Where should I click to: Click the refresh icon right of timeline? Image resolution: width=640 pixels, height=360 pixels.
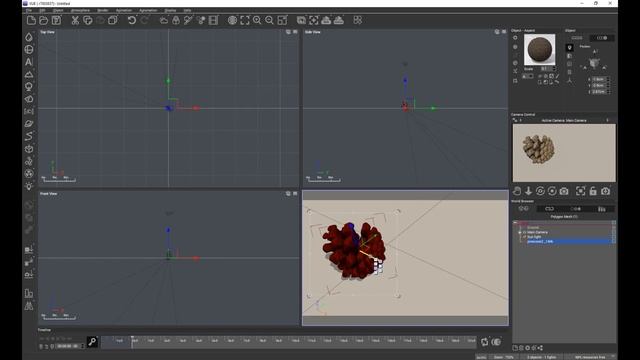pyautogui.click(x=484, y=342)
